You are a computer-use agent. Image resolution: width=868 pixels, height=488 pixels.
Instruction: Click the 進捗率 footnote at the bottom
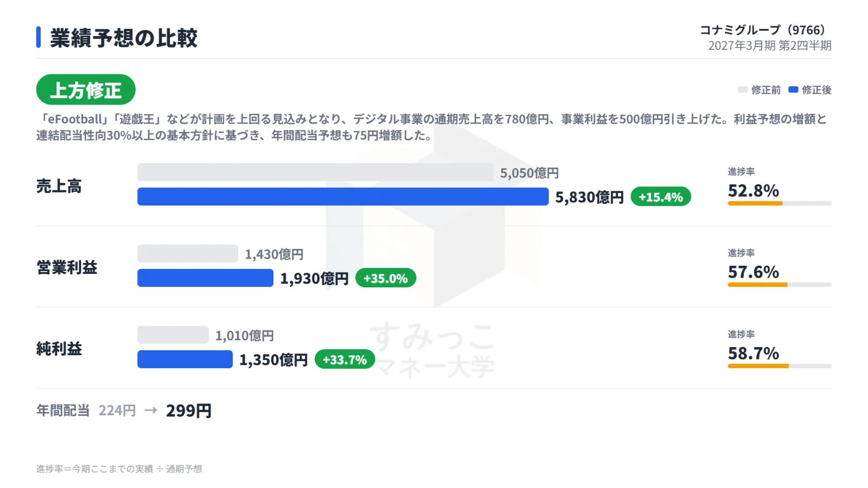[119, 469]
